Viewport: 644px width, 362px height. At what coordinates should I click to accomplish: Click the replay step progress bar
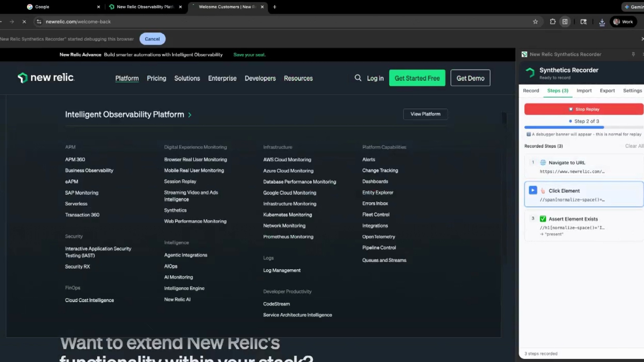coord(584,127)
